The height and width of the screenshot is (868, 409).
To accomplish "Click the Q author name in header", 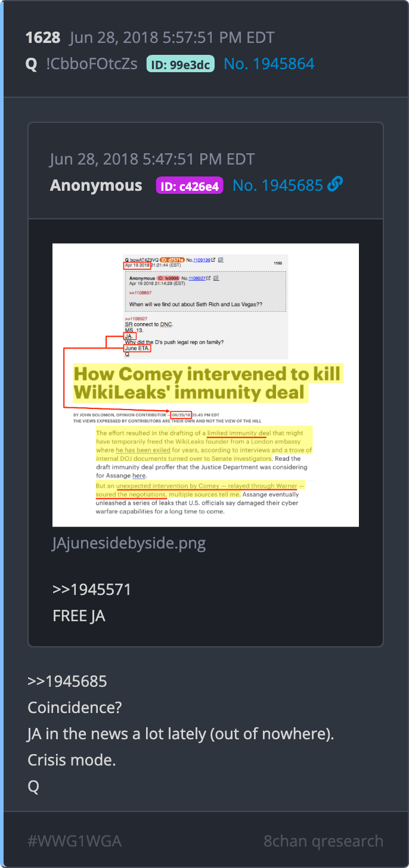I will click(32, 64).
